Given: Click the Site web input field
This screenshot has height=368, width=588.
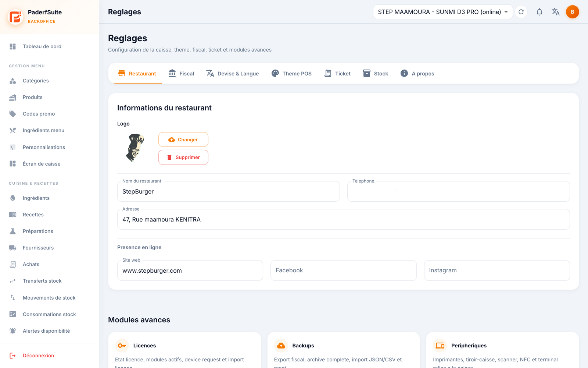Looking at the screenshot, I should tap(190, 270).
